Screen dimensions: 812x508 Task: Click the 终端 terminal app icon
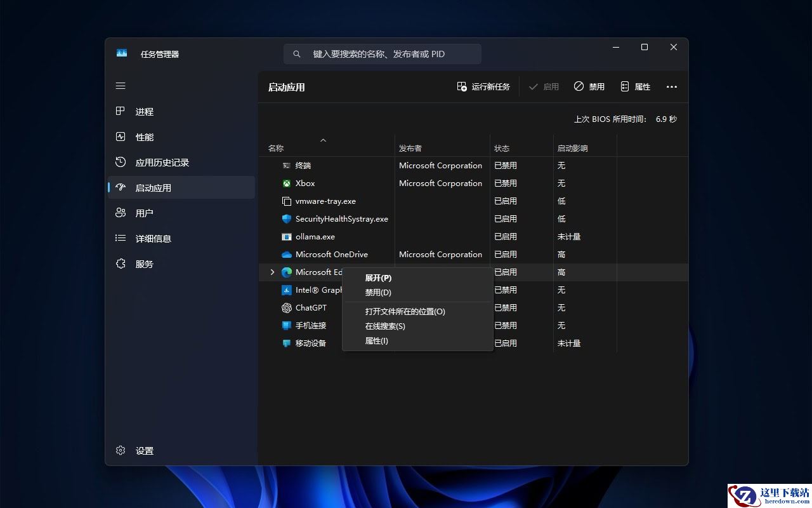coord(287,165)
